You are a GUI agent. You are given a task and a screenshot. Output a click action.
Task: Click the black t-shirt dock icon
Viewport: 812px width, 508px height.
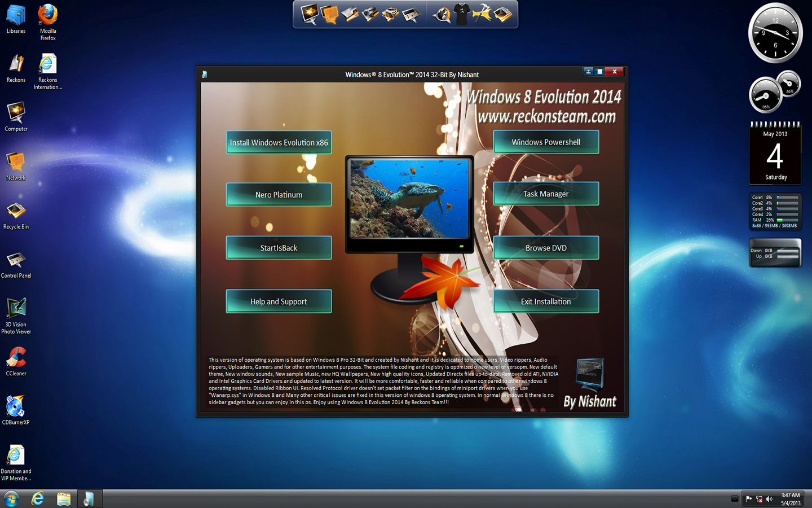tap(462, 14)
